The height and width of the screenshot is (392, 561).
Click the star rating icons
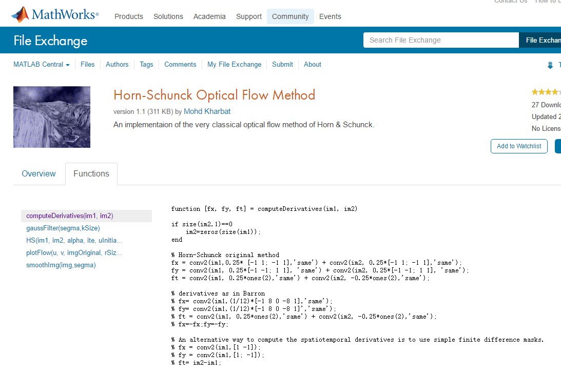tap(546, 92)
